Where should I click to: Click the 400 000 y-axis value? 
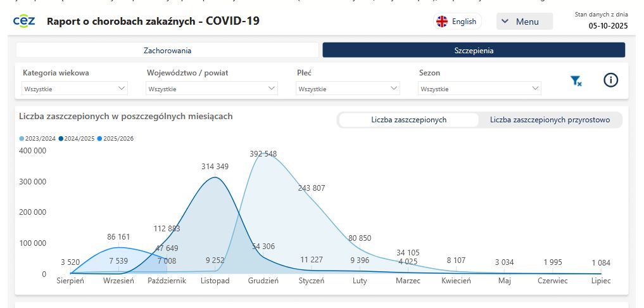tap(33, 151)
